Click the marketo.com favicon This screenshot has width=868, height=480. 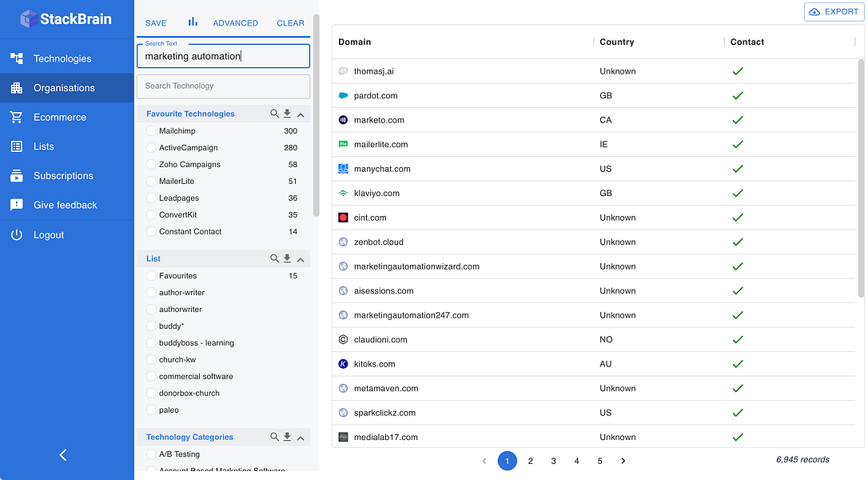point(343,120)
